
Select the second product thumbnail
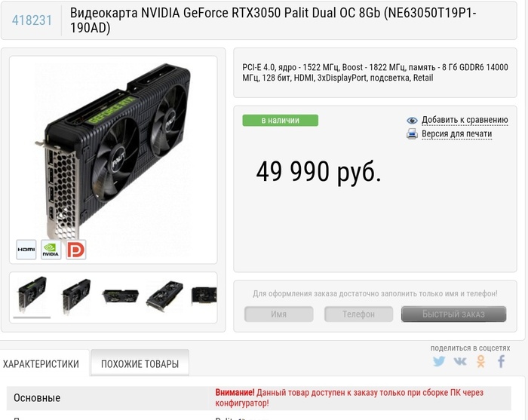coord(76,296)
